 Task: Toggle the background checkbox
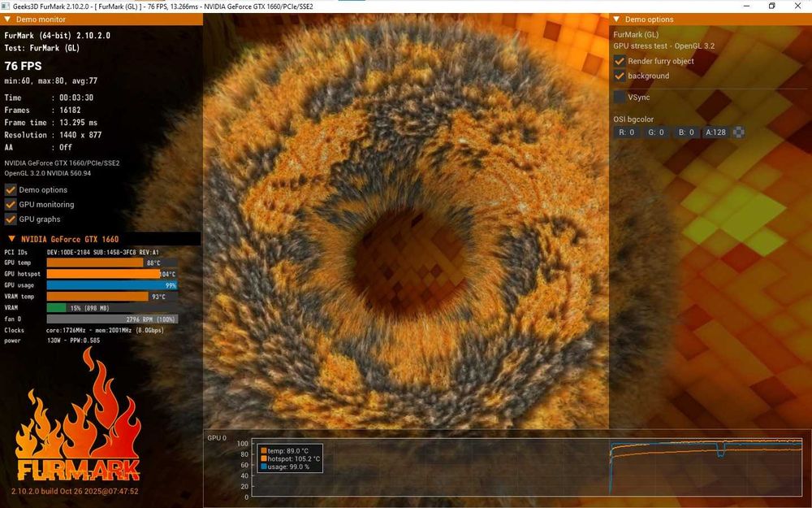[620, 76]
